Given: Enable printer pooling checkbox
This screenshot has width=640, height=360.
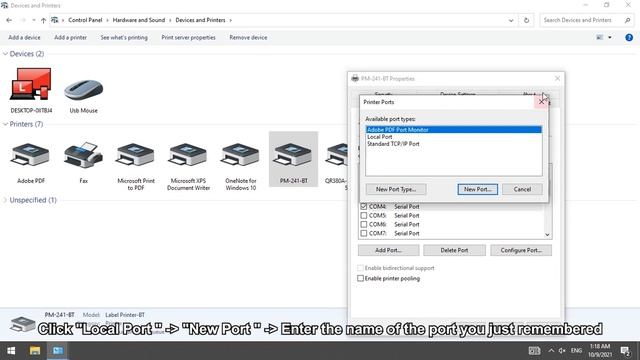Looking at the screenshot, I should 360,278.
